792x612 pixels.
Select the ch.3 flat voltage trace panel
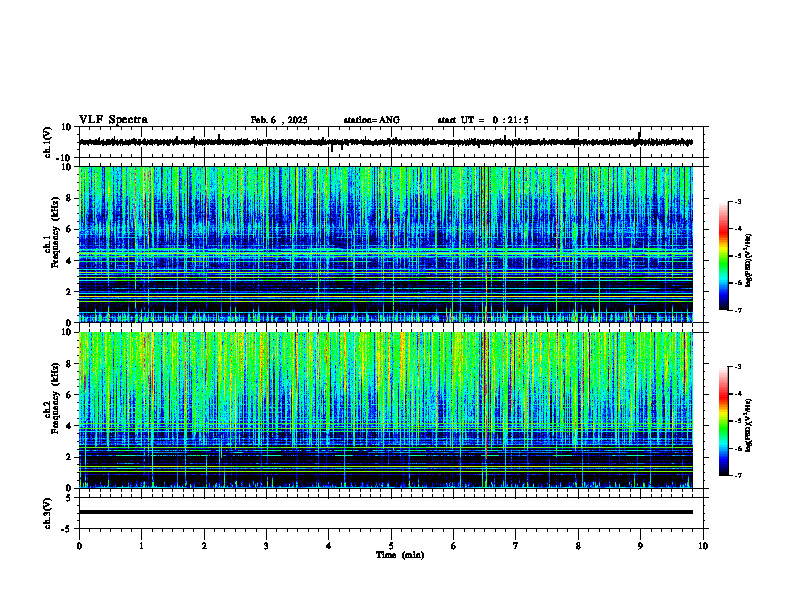[x=393, y=513]
